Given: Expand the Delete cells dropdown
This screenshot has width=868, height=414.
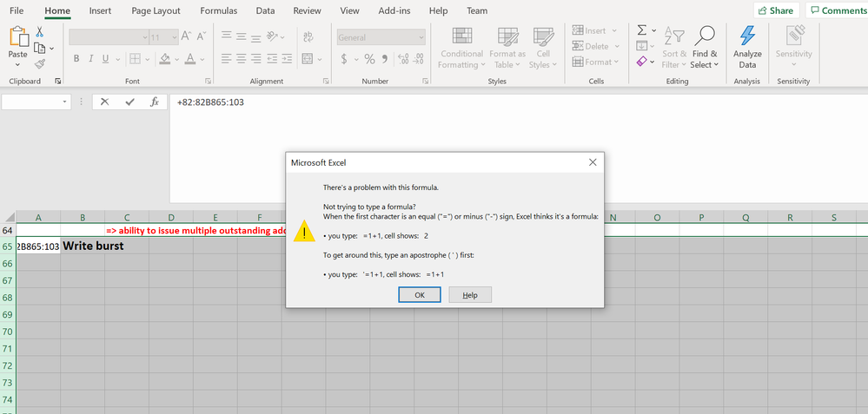Looking at the screenshot, I should pos(617,46).
